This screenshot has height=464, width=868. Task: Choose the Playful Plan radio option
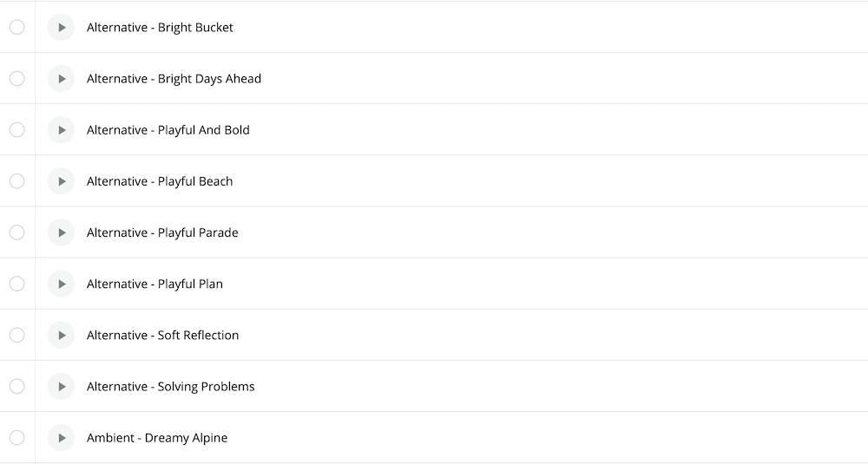(x=16, y=284)
